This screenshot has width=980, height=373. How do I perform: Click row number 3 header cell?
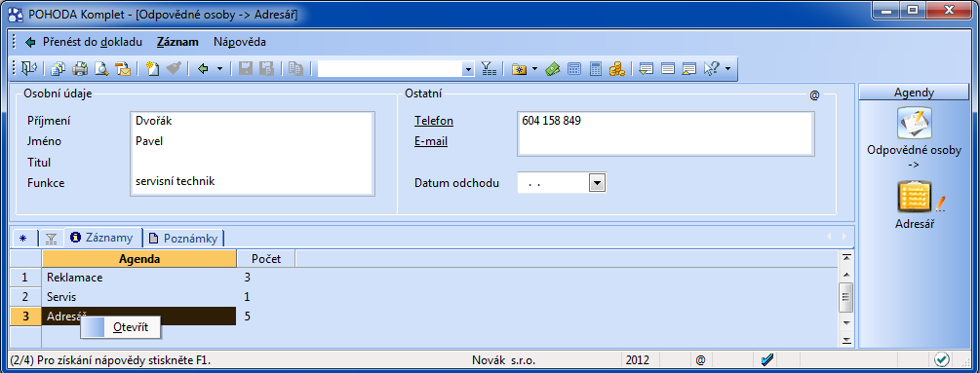26,317
